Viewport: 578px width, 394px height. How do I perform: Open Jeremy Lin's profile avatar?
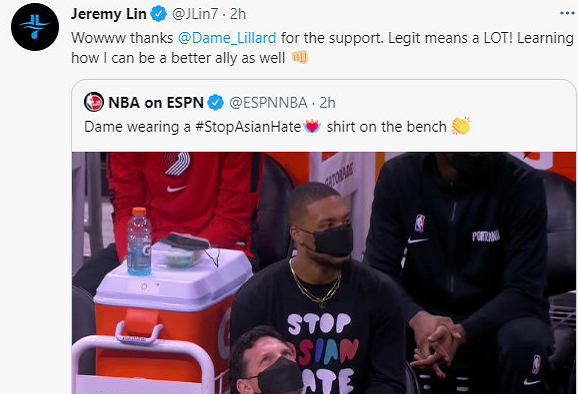[35, 27]
